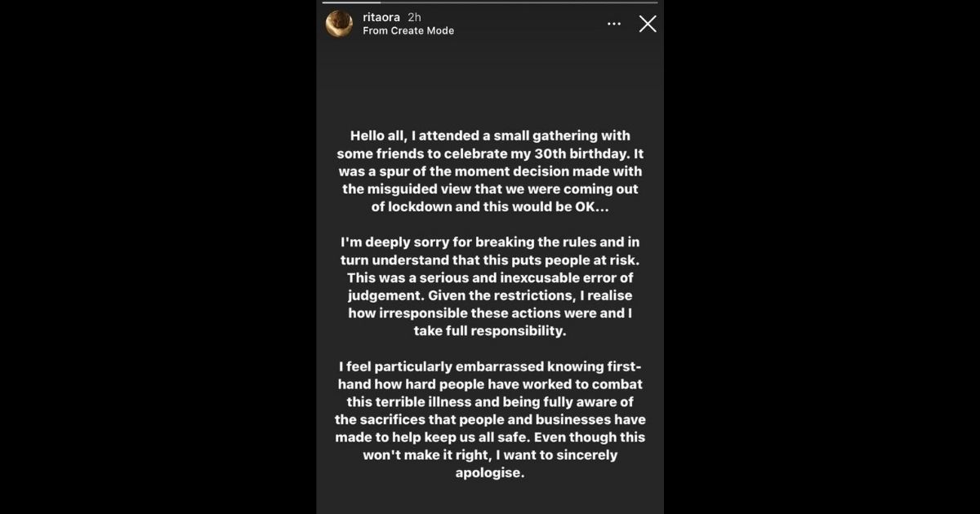Click the 'made to help keep us all safe' line
Screen dimensions: 980x514
click(490, 437)
